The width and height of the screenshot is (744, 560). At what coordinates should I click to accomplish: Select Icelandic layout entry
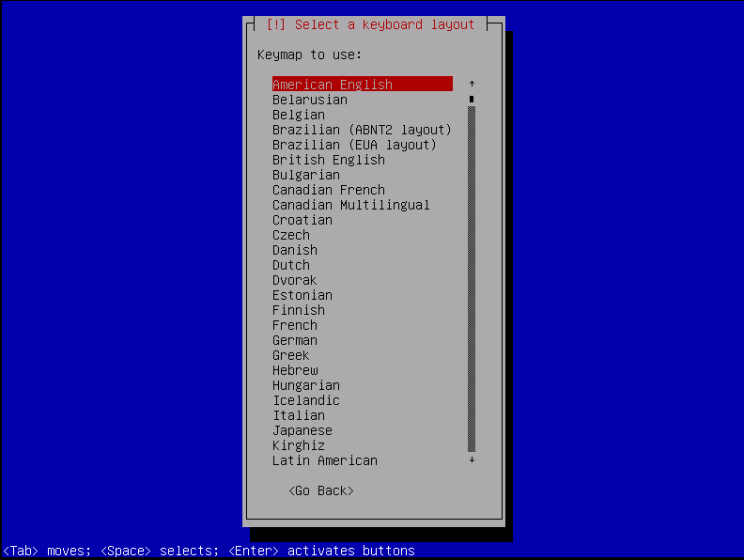click(x=306, y=400)
